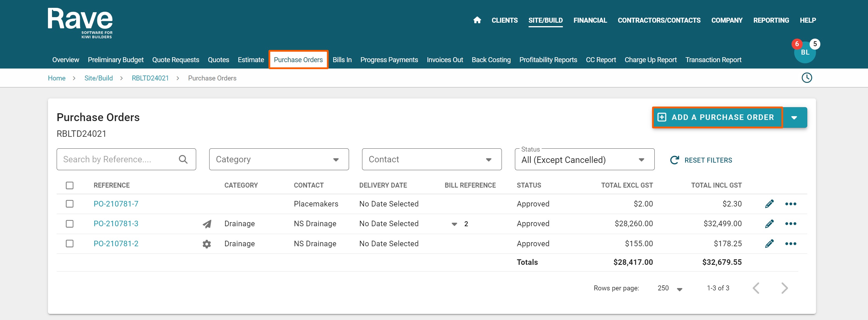The width and height of the screenshot is (868, 320).
Task: Click the BL user avatar
Action: (805, 53)
